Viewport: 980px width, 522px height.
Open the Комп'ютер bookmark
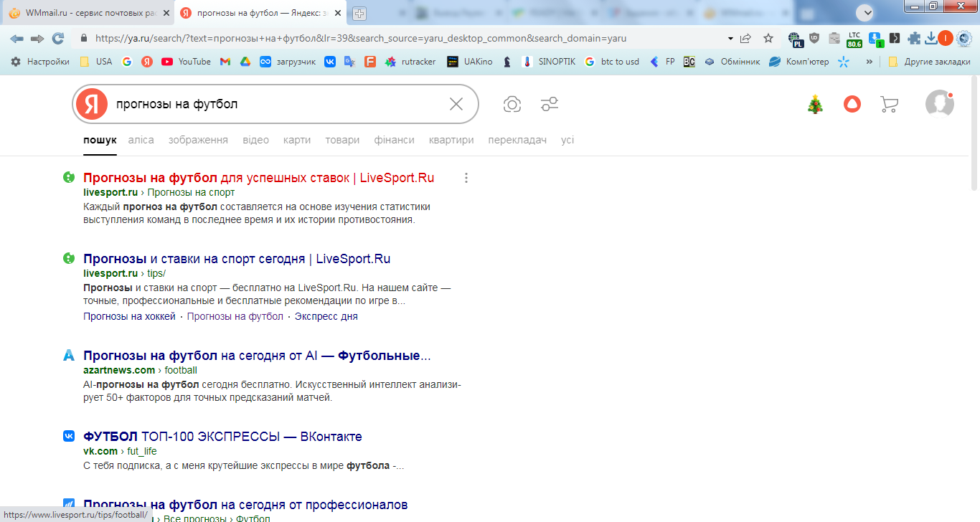click(x=799, y=62)
